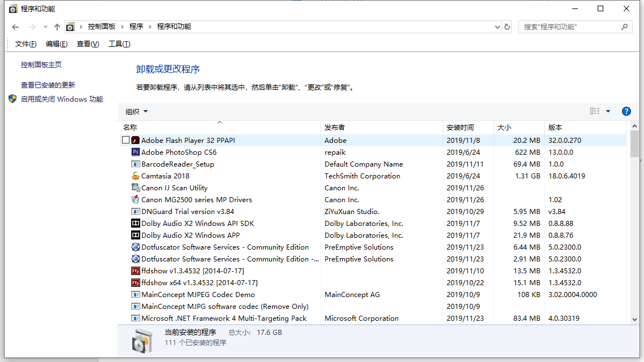This screenshot has width=644, height=362.
Task: Click the Dolby Audio X2 Windows APP icon
Action: (x=136, y=235)
